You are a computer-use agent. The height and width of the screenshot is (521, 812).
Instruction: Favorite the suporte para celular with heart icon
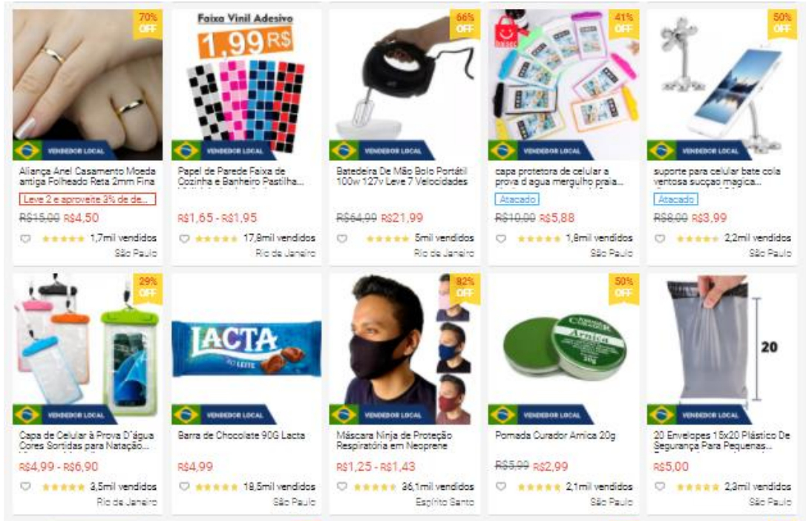click(x=659, y=239)
